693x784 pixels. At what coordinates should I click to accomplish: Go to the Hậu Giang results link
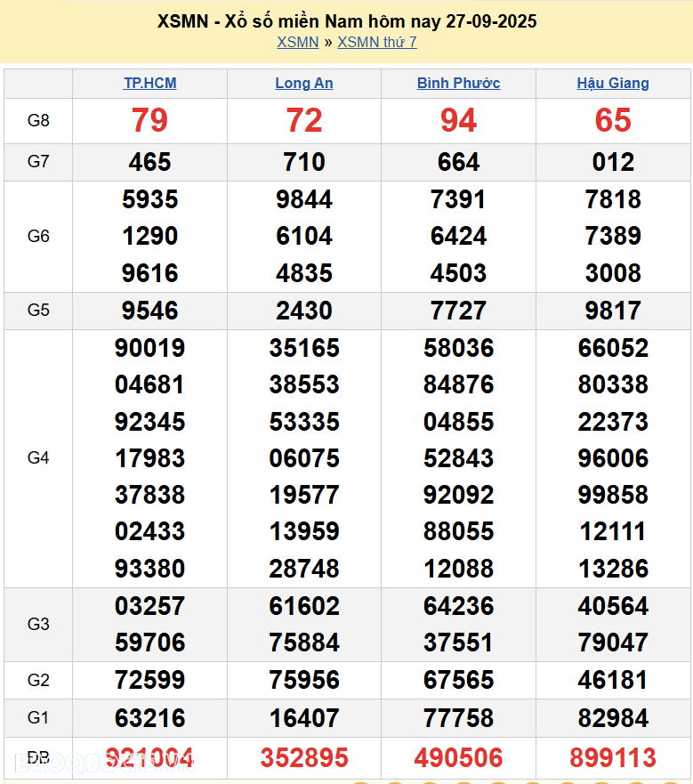click(x=613, y=84)
